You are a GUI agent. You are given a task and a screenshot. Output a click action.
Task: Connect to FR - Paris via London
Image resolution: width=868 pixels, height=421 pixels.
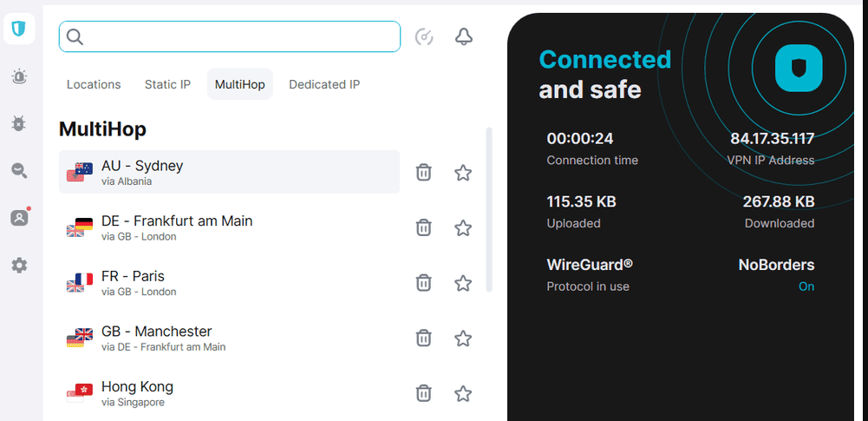click(x=229, y=282)
